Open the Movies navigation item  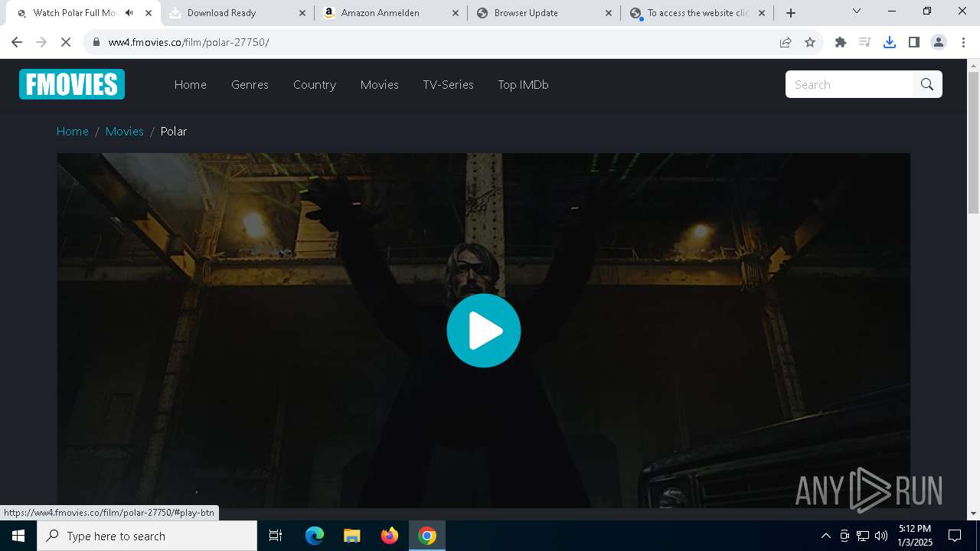(x=380, y=85)
